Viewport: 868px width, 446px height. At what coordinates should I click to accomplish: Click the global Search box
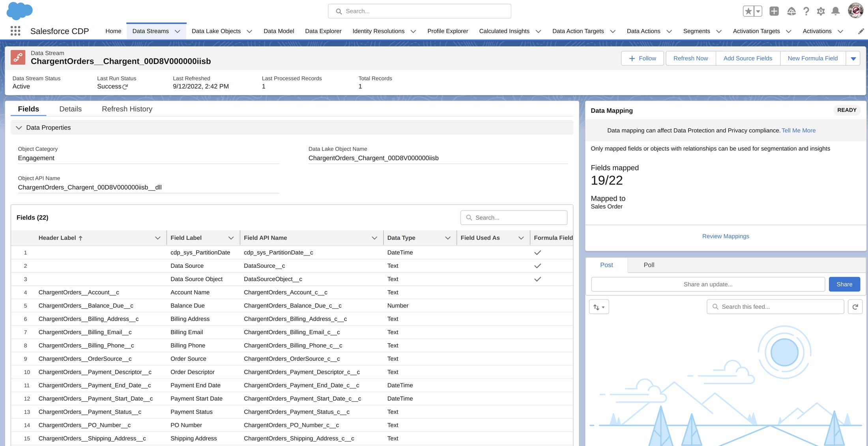click(x=419, y=11)
